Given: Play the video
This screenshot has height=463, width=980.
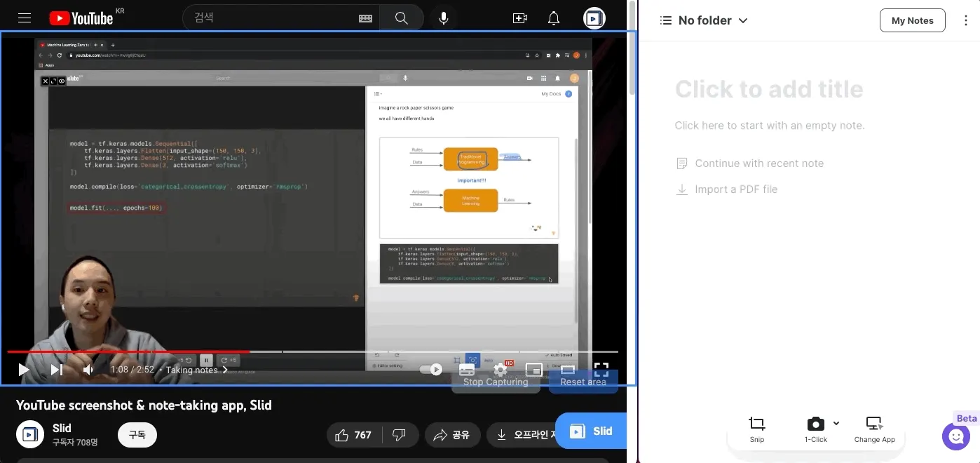Looking at the screenshot, I should pyautogui.click(x=24, y=369).
